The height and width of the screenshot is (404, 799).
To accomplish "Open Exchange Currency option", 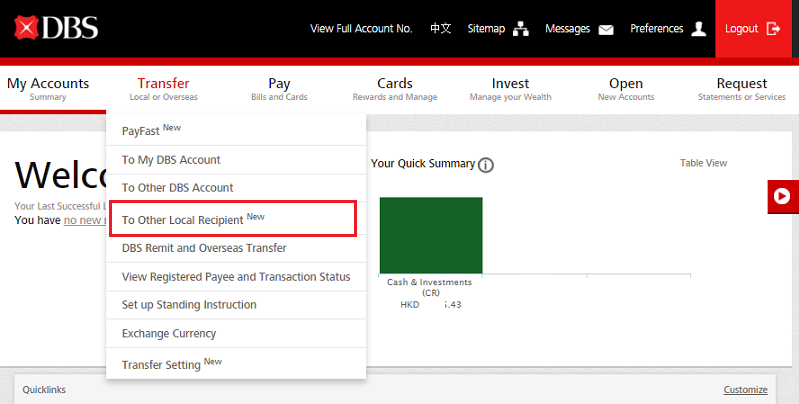I will click(175, 333).
